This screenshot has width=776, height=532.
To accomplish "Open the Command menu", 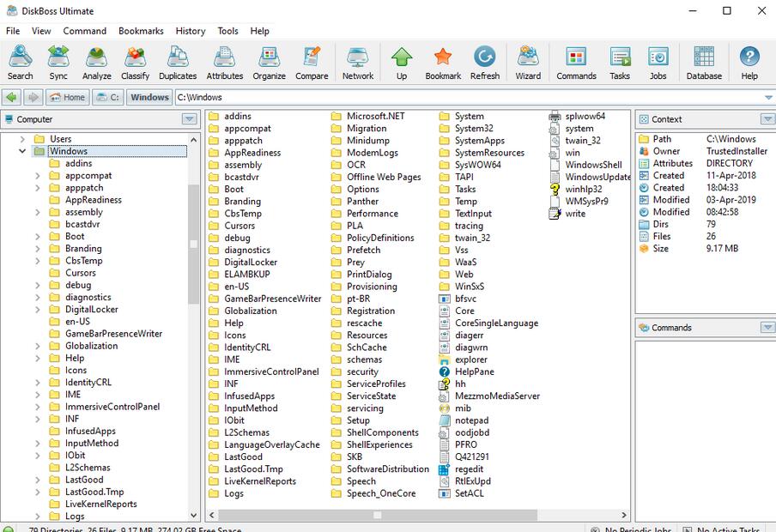I will (x=85, y=31).
